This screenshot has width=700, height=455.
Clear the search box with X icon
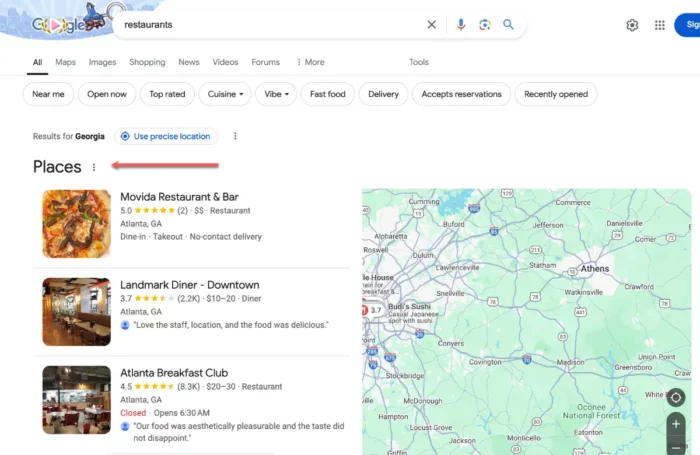[431, 25]
